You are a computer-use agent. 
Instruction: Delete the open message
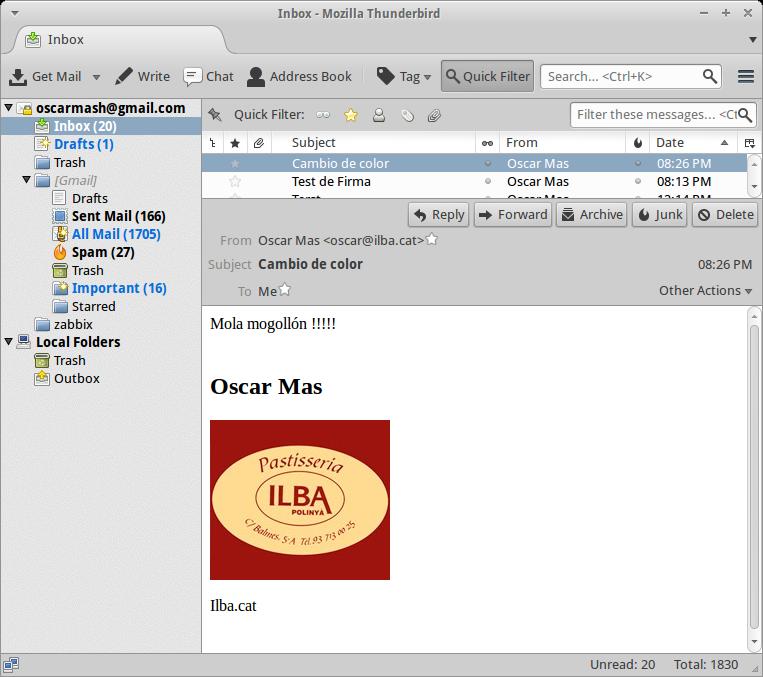(725, 215)
